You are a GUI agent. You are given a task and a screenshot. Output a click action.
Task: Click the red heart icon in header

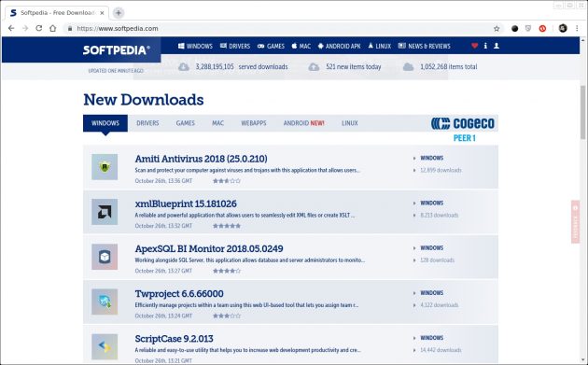[474, 46]
